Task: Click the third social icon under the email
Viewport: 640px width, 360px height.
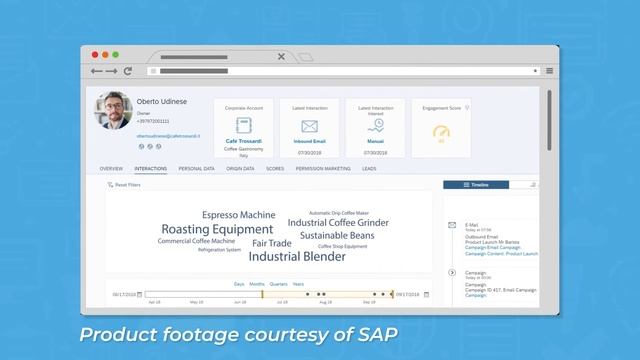Action: [x=158, y=146]
